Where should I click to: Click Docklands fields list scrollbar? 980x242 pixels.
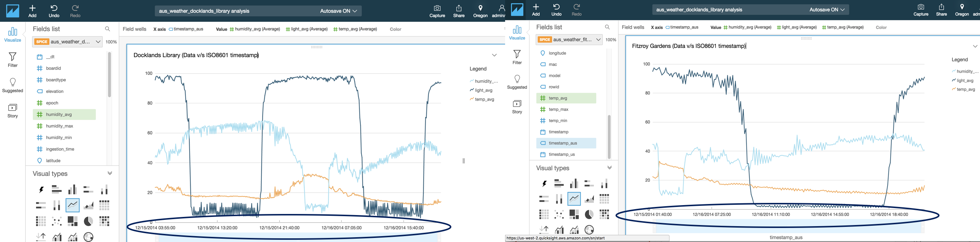(x=110, y=75)
